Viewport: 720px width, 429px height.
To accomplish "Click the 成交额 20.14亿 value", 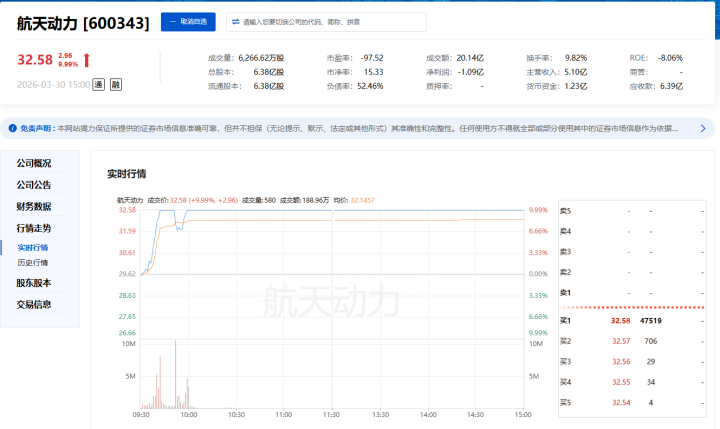I will pyautogui.click(x=470, y=58).
